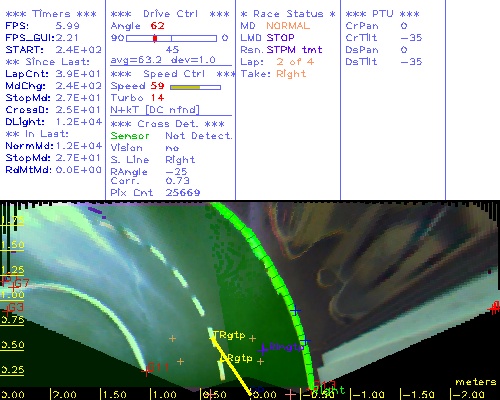The width and height of the screenshot is (500, 400).
Task: Click the 1.00 meter horizontal axis tick
Action: [x=163, y=395]
